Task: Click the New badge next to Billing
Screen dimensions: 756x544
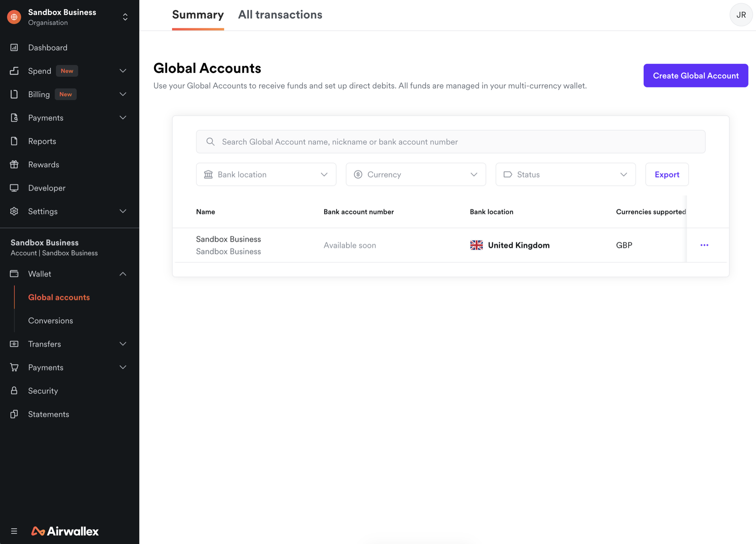Action: [x=65, y=94]
